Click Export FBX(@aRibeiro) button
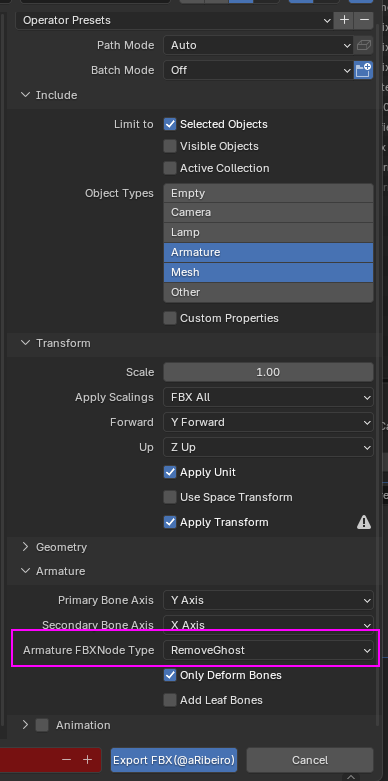The width and height of the screenshot is (388, 781). pos(174,760)
